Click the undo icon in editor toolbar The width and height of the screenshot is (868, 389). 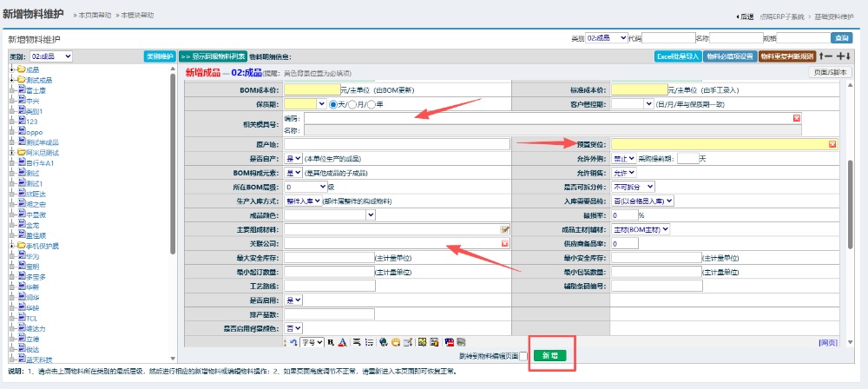coord(293,342)
